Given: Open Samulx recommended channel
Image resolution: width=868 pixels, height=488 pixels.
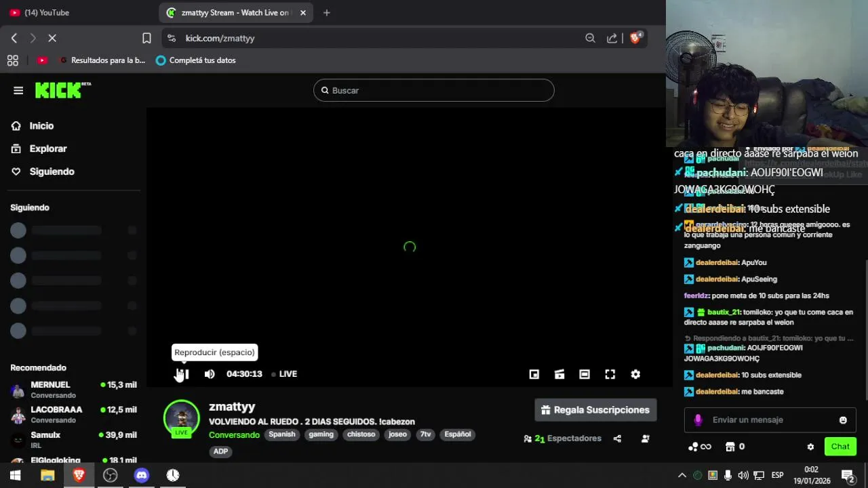Looking at the screenshot, I should pos(73,440).
